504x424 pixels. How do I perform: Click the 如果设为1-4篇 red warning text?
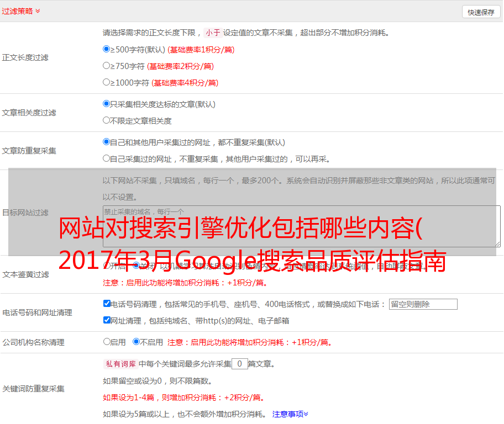[183, 397]
